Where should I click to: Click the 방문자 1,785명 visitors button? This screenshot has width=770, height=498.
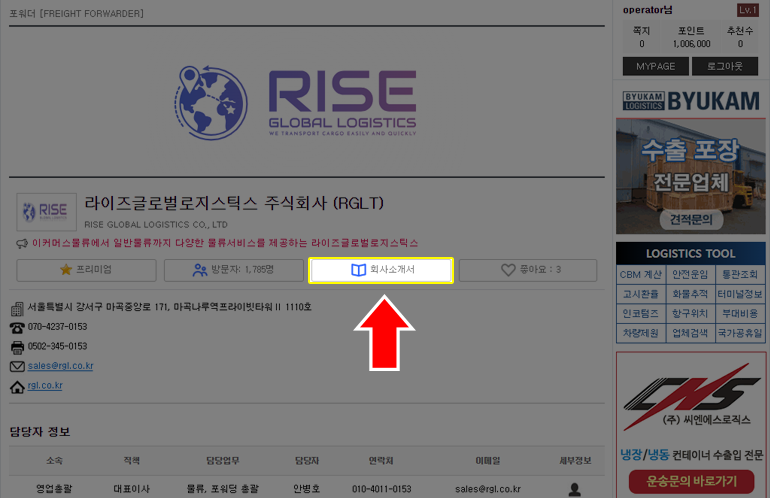[x=234, y=270]
